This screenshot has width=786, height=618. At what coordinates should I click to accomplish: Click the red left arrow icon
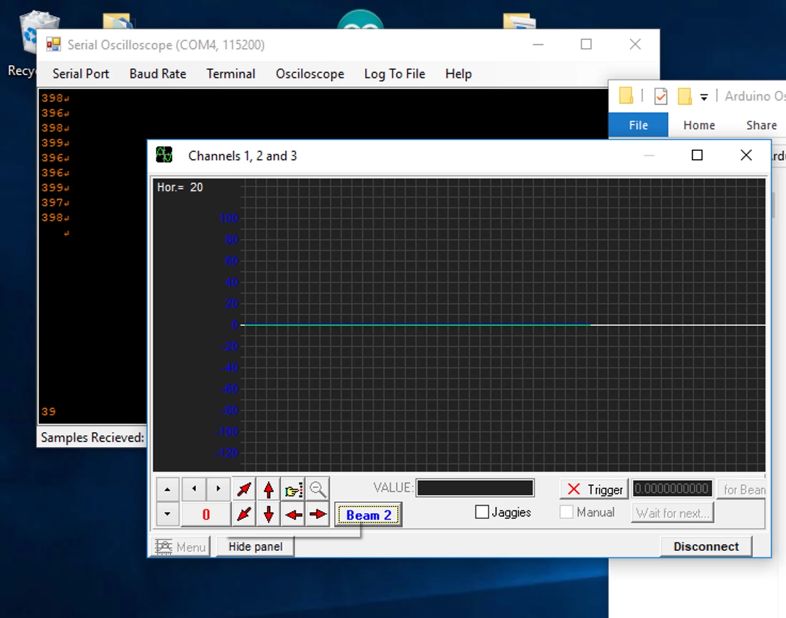293,514
